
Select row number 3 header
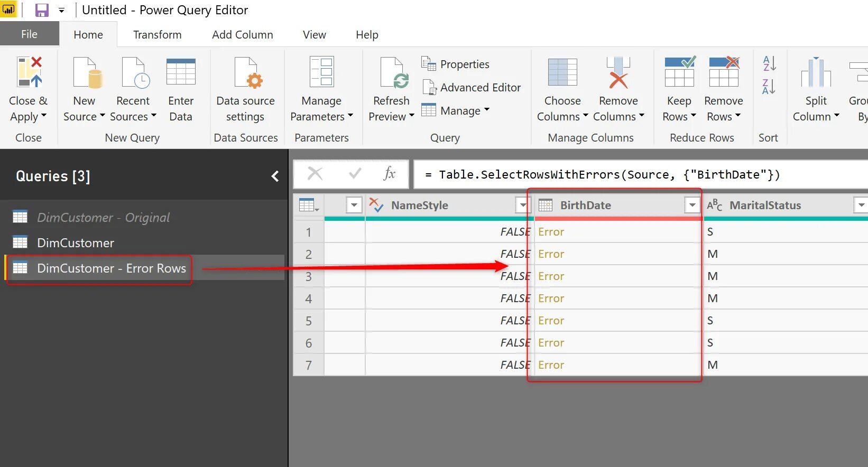(309, 276)
